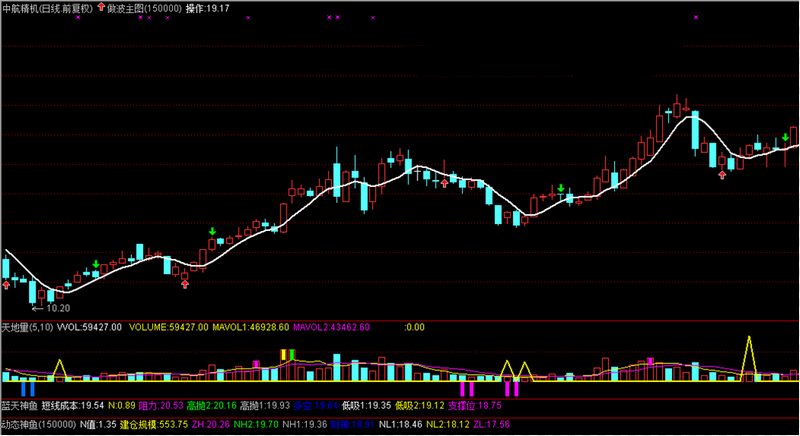800x436 pixels.
Task: Click the NL1:18.46 value
Action: pyautogui.click(x=401, y=424)
